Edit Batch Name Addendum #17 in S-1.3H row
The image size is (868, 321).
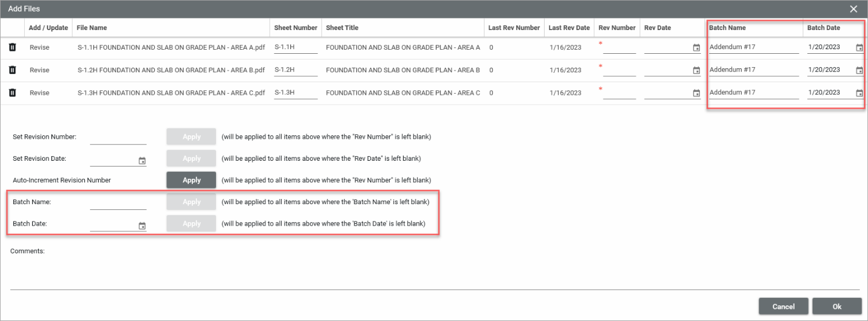pos(754,93)
